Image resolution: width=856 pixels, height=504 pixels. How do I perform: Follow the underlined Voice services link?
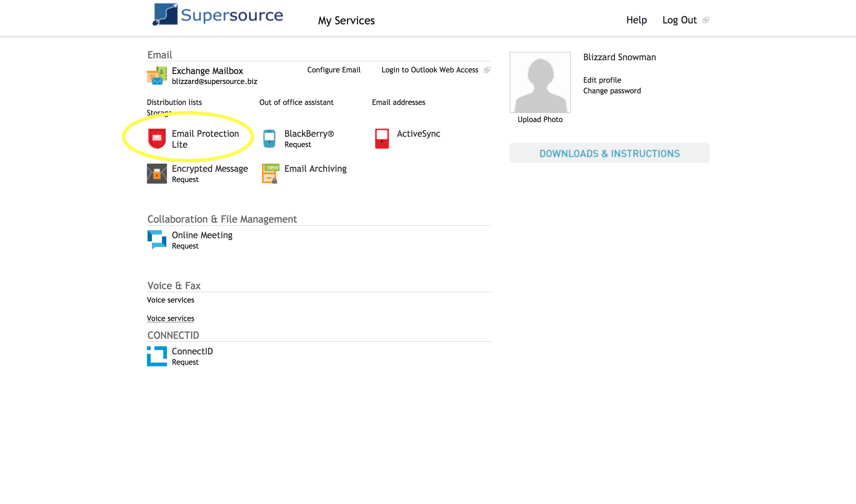[x=170, y=319]
